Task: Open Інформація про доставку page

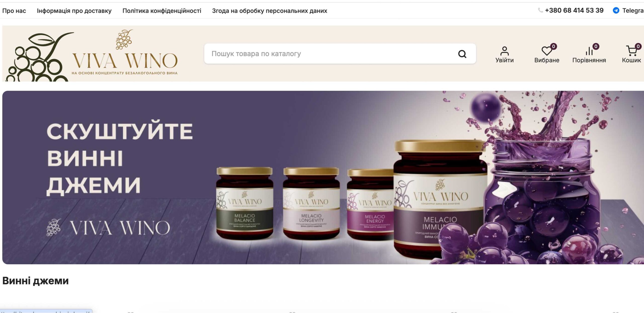Action: (74, 11)
